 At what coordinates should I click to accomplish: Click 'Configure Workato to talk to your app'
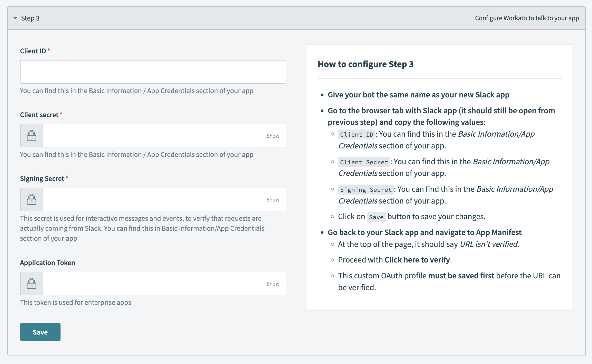point(527,18)
